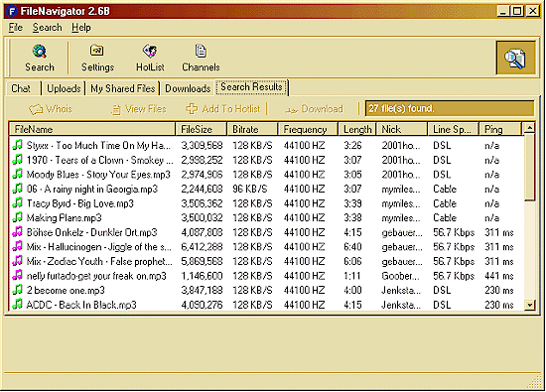Screen dimensions: 546x392
Task: Sort by the Length column header
Action: click(x=357, y=129)
